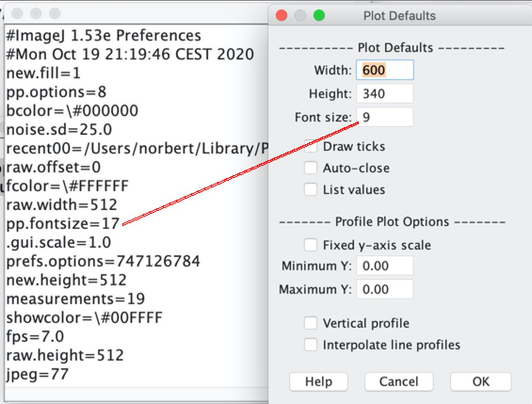Enable Interpolate line profiles
The width and height of the screenshot is (532, 404).
[x=311, y=345]
